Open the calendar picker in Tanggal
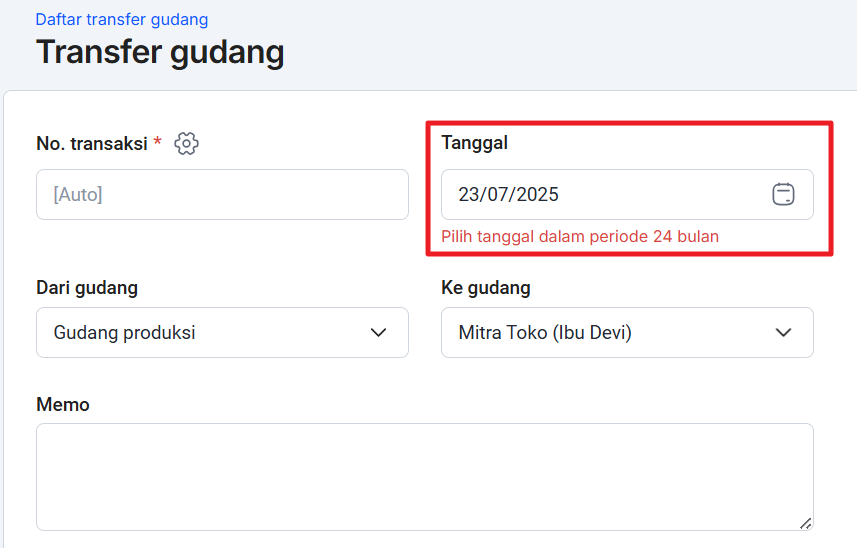The height and width of the screenshot is (548, 857). [x=783, y=194]
